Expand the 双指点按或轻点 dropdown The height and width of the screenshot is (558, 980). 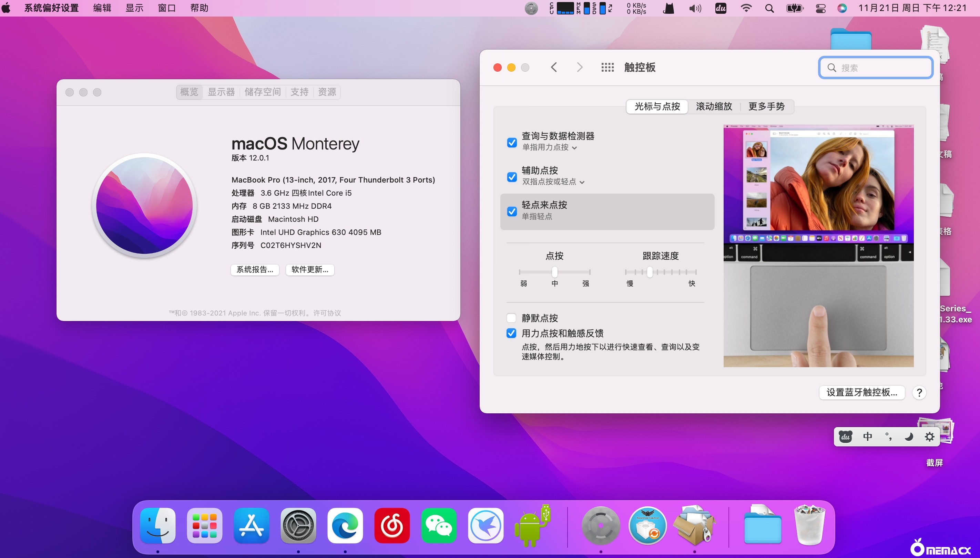[x=581, y=182]
